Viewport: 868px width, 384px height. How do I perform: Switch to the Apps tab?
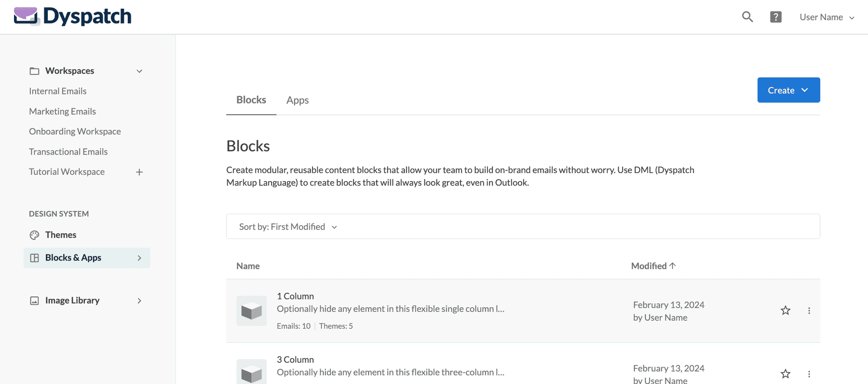point(298,100)
